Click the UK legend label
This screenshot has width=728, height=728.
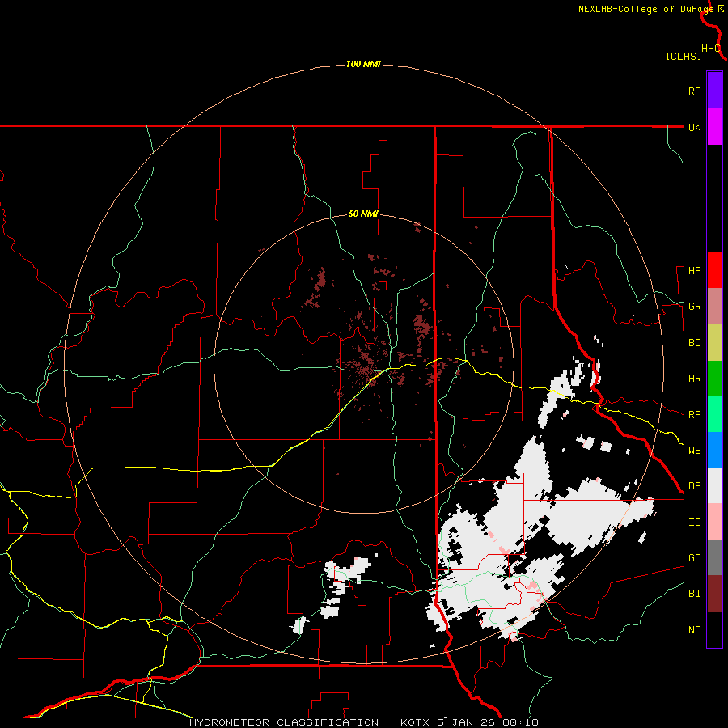click(x=694, y=127)
